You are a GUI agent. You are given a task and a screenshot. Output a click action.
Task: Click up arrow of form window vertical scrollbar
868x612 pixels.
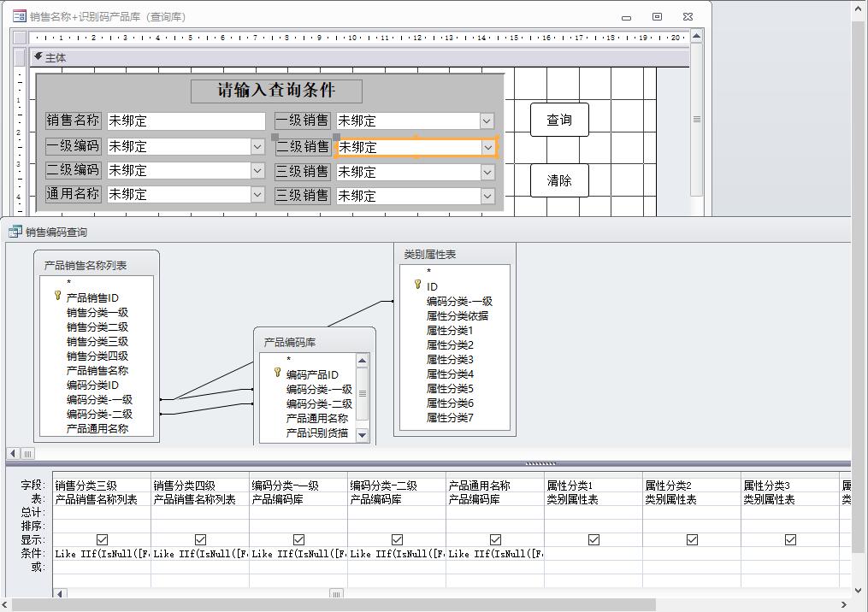click(697, 37)
